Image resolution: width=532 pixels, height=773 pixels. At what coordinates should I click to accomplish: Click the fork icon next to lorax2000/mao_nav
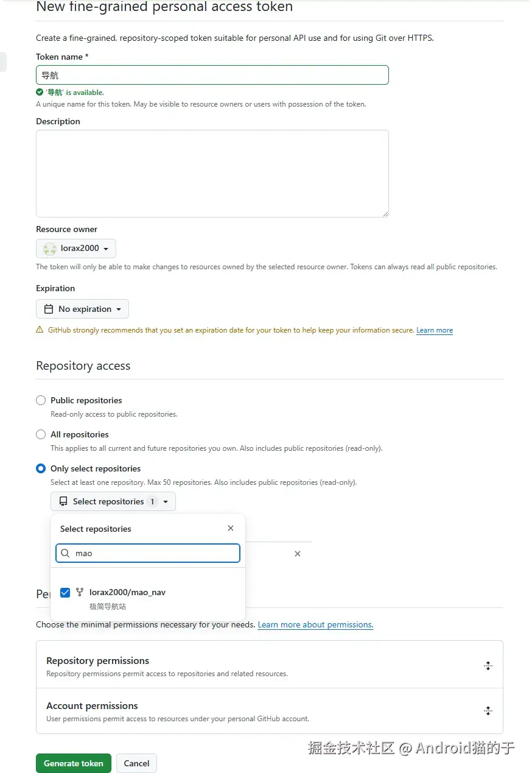pyautogui.click(x=80, y=592)
